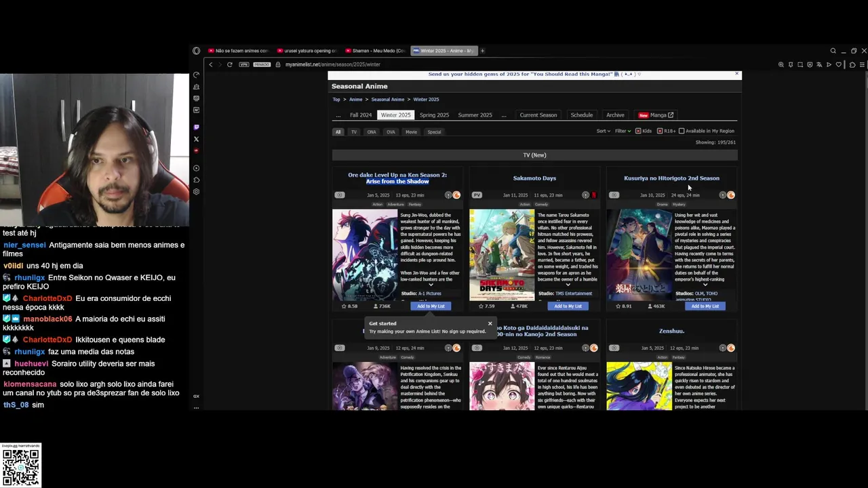Click the heart bookmark icon in toolbar
This screenshot has height=488, width=868.
click(838, 64)
